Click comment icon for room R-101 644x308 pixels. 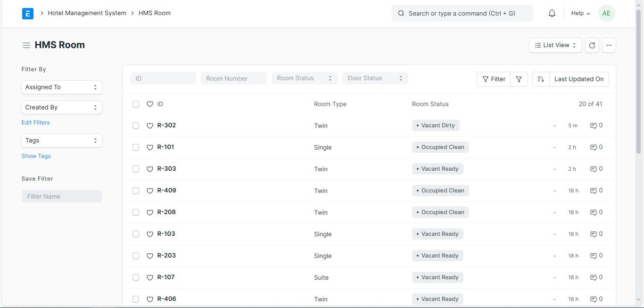point(594,147)
